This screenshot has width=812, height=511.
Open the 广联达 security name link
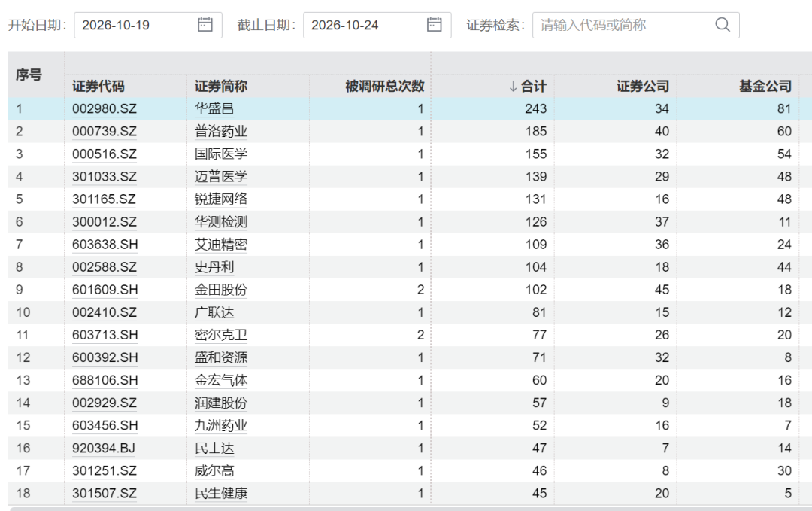point(214,312)
